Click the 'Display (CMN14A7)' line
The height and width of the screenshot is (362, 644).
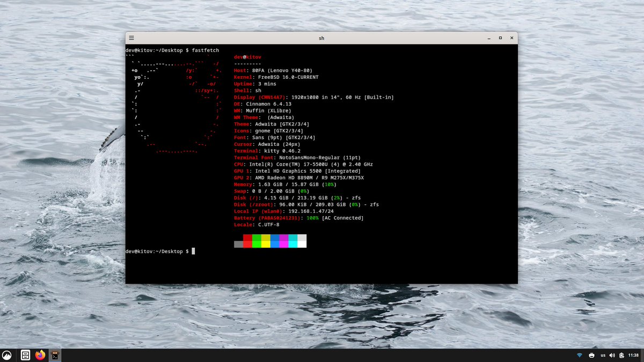pyautogui.click(x=314, y=97)
